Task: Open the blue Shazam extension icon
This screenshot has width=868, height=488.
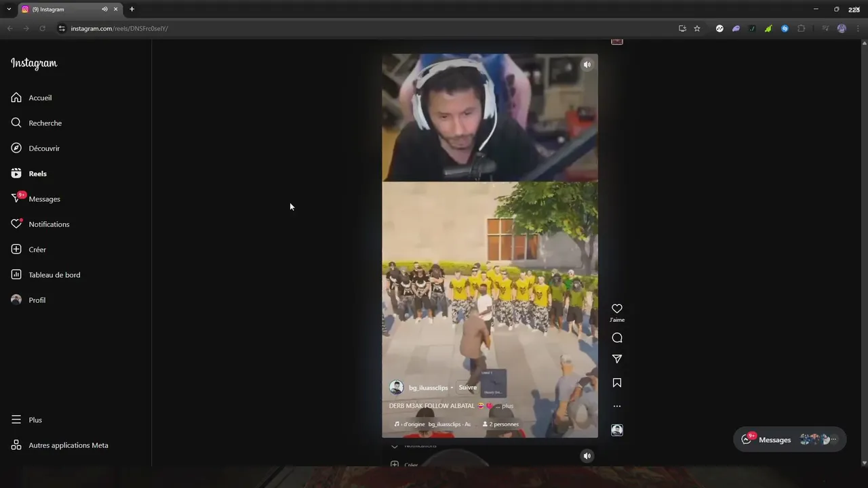Action: pyautogui.click(x=785, y=28)
